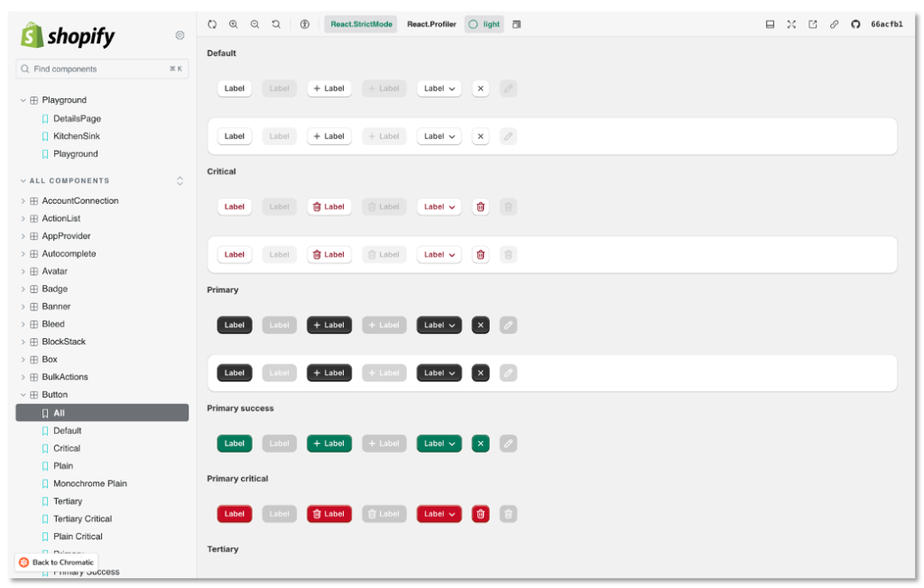924x588 pixels.
Task: Toggle React.StrictMode in the toolbar
Action: pyautogui.click(x=361, y=24)
